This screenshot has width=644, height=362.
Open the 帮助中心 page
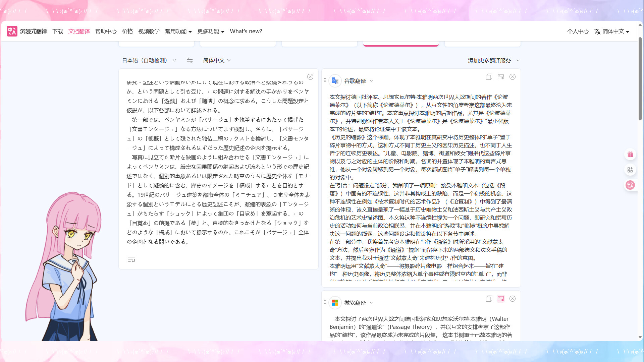[106, 31]
